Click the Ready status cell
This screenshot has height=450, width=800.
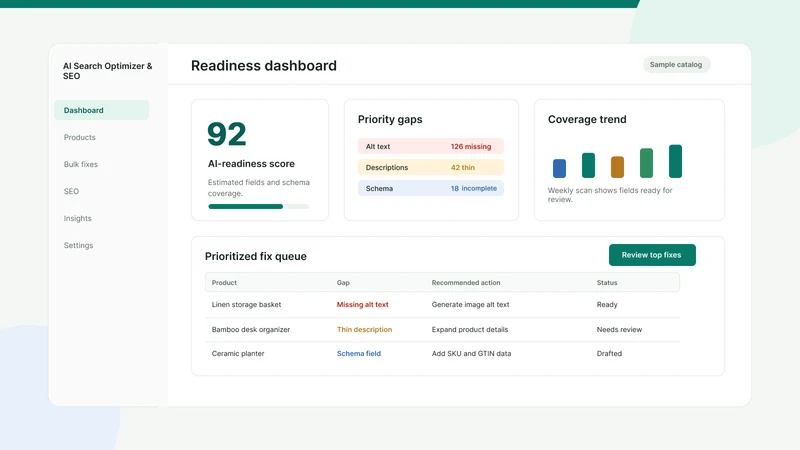tap(607, 305)
